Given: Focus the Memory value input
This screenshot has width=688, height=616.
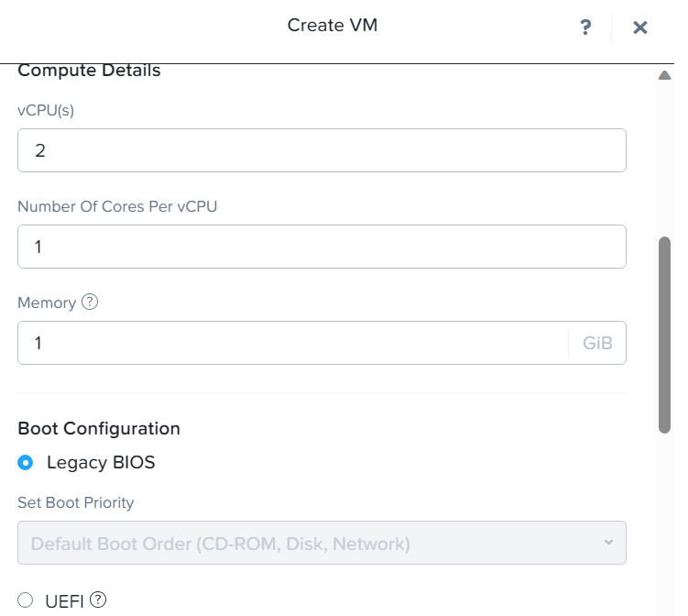Looking at the screenshot, I should click(293, 343).
